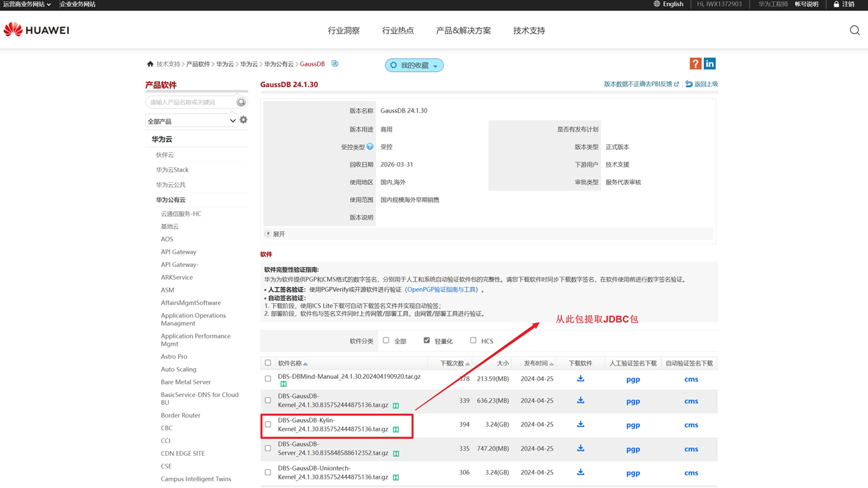Download the DBS-GaussDB-Kernel package
Viewport: 868px width, 488px height.
pyautogui.click(x=580, y=401)
